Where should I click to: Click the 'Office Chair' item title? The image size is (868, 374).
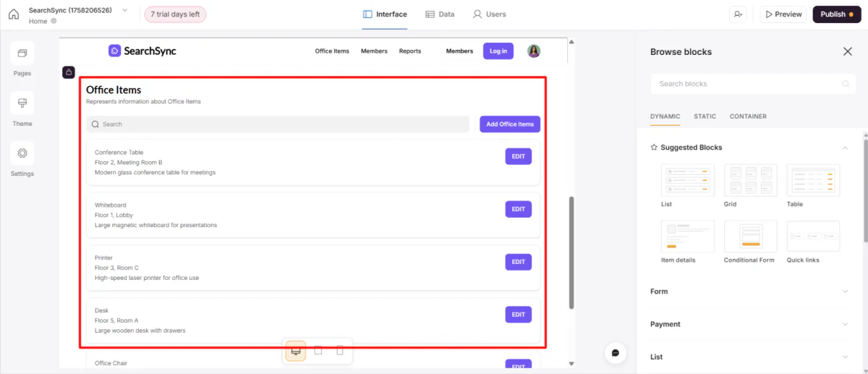click(x=111, y=363)
